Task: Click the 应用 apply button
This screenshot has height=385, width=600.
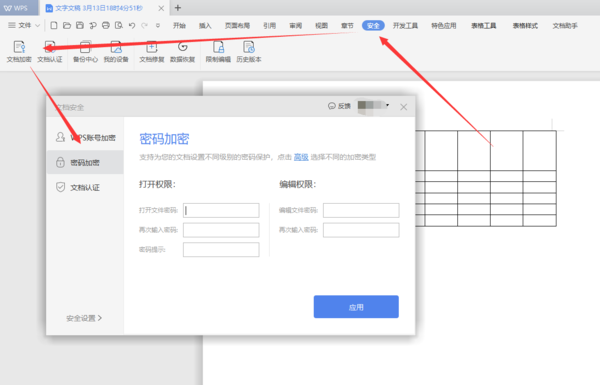Action: tap(356, 307)
